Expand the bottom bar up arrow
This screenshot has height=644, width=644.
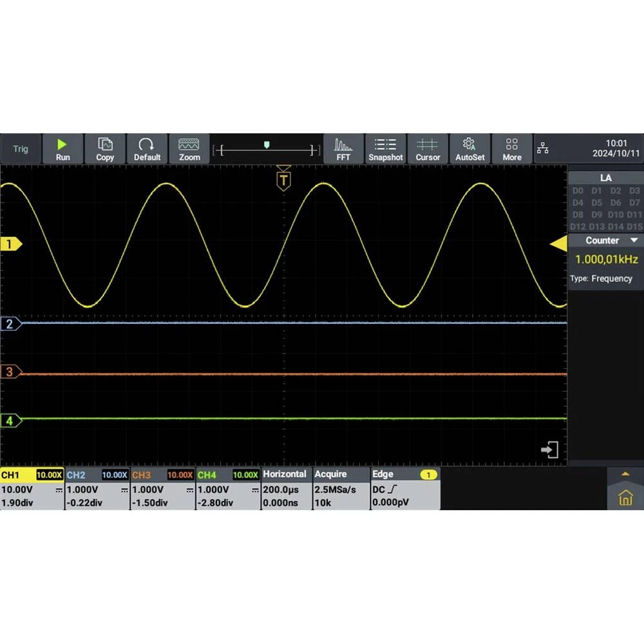click(x=625, y=474)
